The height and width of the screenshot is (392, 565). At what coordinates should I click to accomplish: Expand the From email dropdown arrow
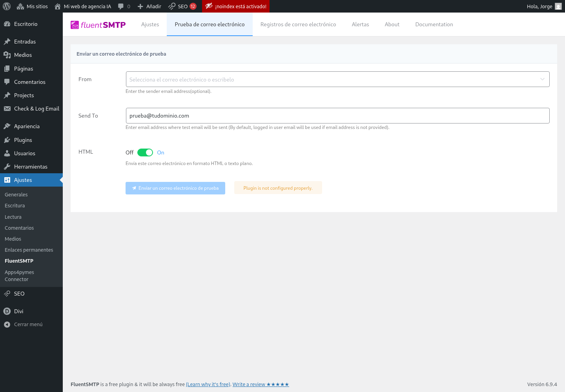tap(542, 79)
